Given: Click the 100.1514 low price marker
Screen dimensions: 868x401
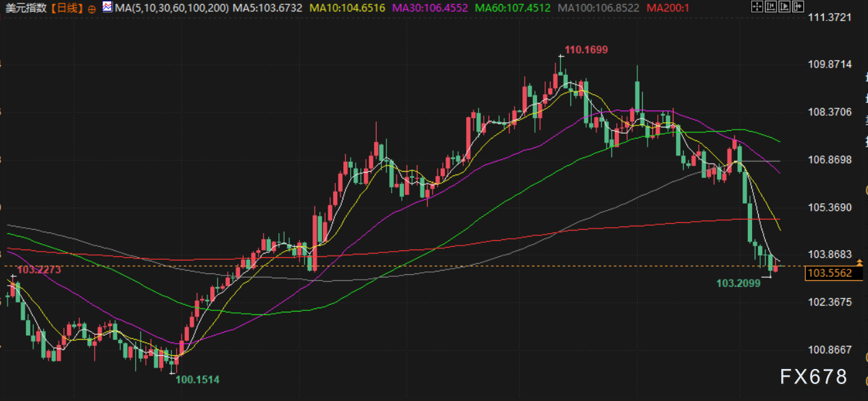Looking at the screenshot, I should coord(198,379).
